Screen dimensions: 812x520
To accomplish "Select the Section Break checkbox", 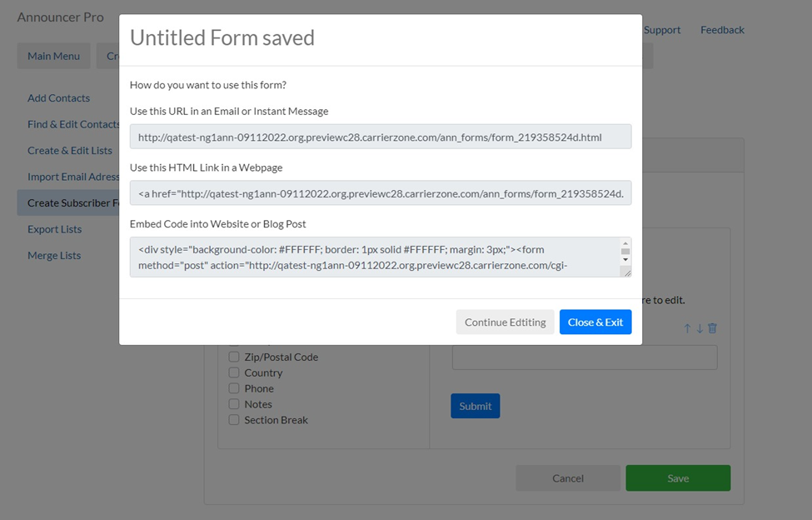I will (234, 420).
